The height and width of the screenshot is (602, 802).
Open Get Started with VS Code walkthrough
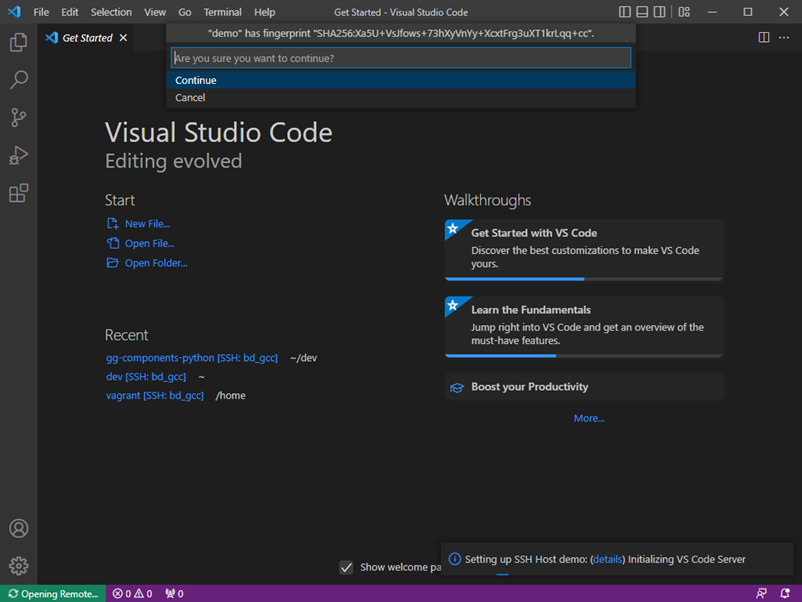click(x=584, y=250)
